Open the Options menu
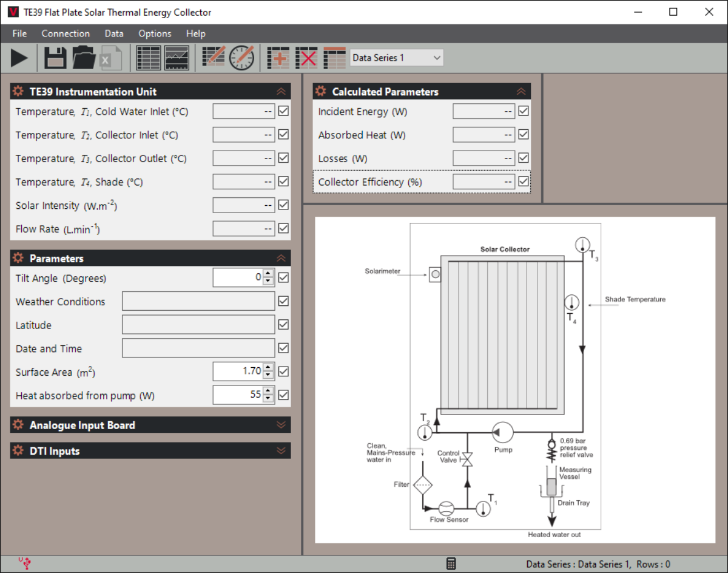Viewport: 728px width, 573px height. click(155, 33)
